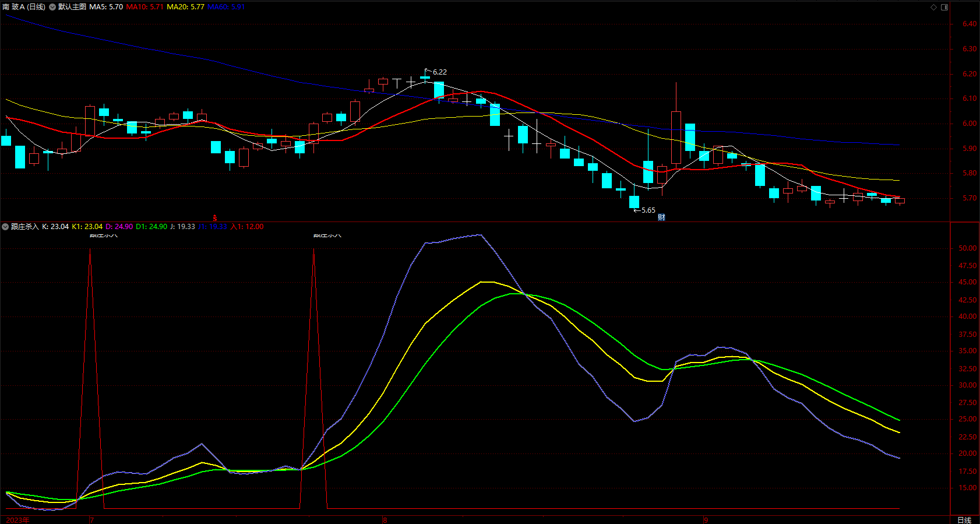Click the 6.00 price axis label
The image size is (980, 524).
click(970, 124)
